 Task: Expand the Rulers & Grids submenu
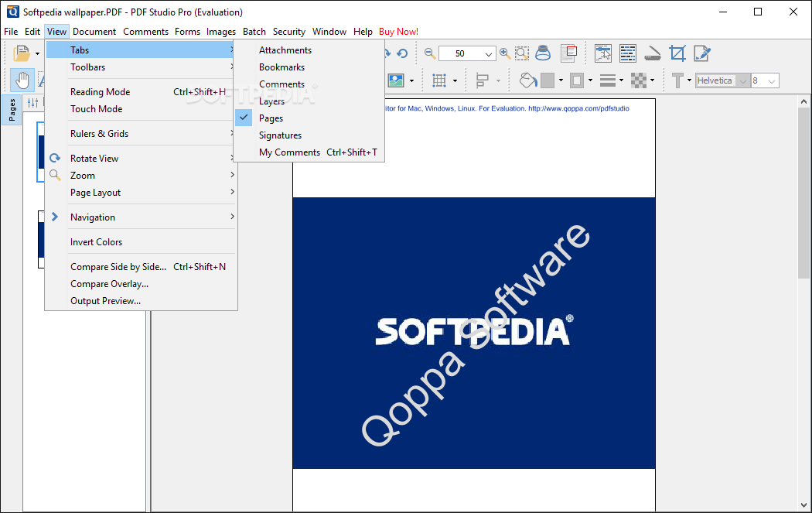142,134
